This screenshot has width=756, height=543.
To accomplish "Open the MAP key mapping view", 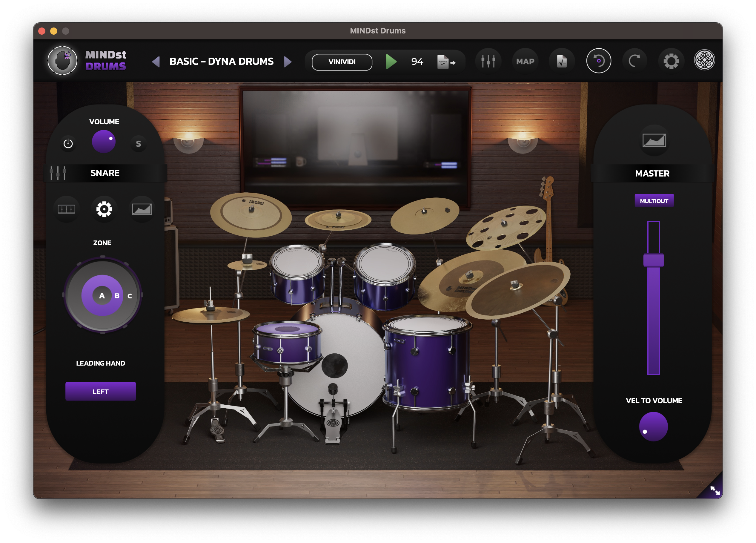I will tap(525, 61).
